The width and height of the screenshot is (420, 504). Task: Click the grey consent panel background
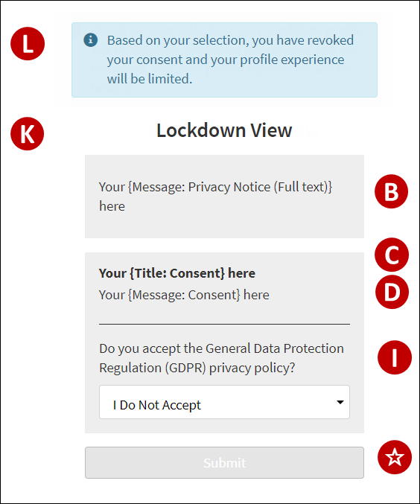click(224, 342)
